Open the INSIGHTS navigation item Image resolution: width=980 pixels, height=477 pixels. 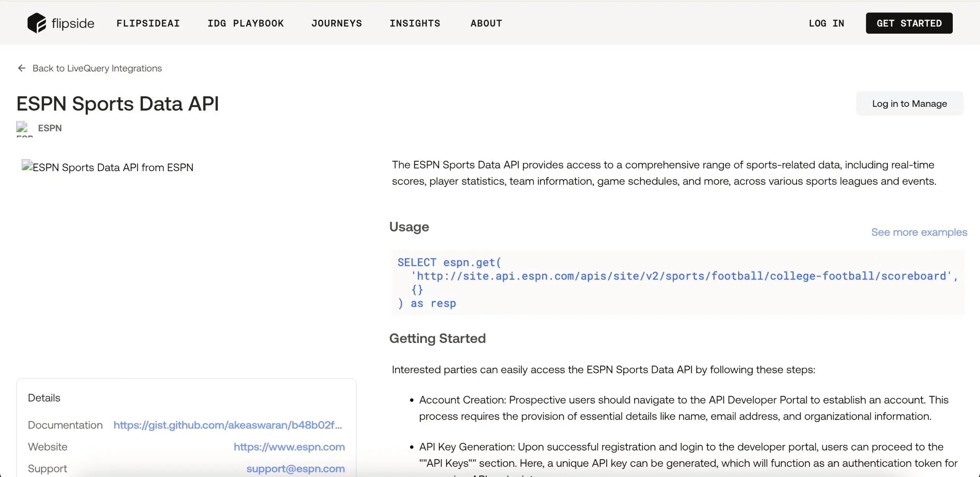(x=415, y=23)
